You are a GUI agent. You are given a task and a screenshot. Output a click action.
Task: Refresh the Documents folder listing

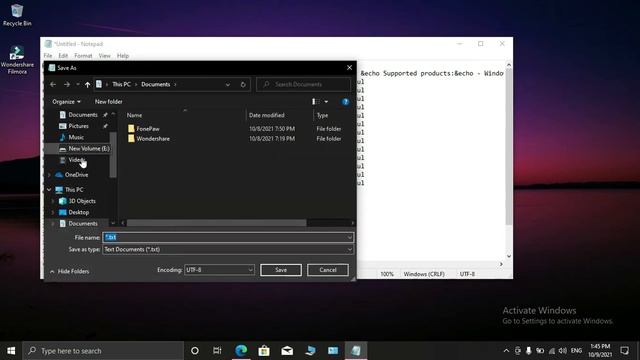tap(243, 84)
